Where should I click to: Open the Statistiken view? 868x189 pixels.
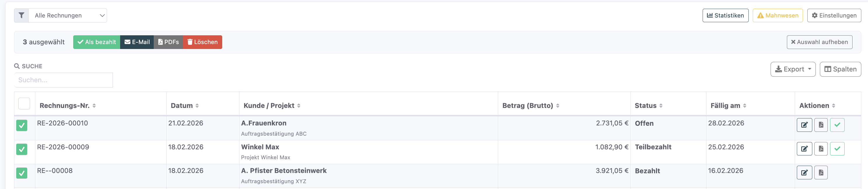[725, 15]
